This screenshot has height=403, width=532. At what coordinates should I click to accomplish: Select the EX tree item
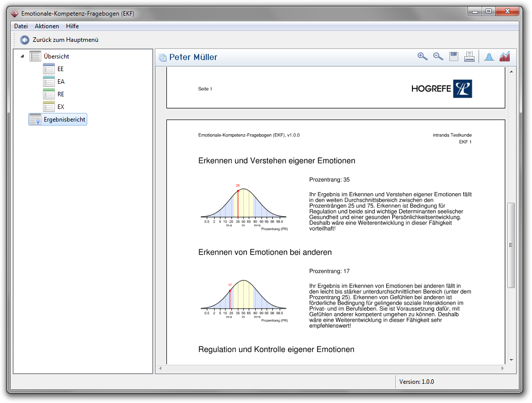coord(61,106)
